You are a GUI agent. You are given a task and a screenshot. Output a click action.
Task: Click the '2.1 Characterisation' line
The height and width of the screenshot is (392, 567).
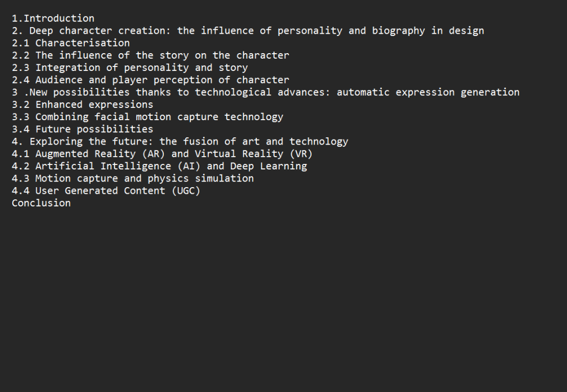tap(71, 43)
